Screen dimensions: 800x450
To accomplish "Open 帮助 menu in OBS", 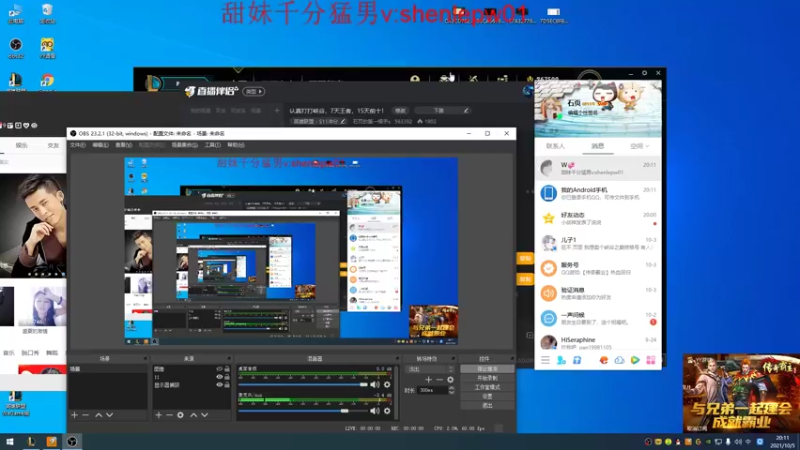I will point(236,145).
